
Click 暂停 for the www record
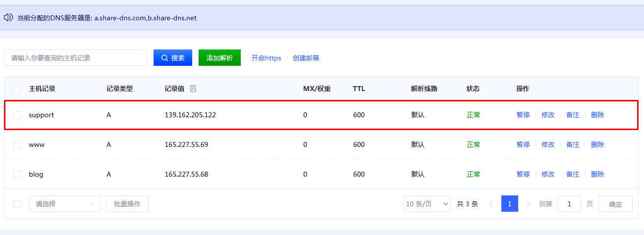coord(523,144)
